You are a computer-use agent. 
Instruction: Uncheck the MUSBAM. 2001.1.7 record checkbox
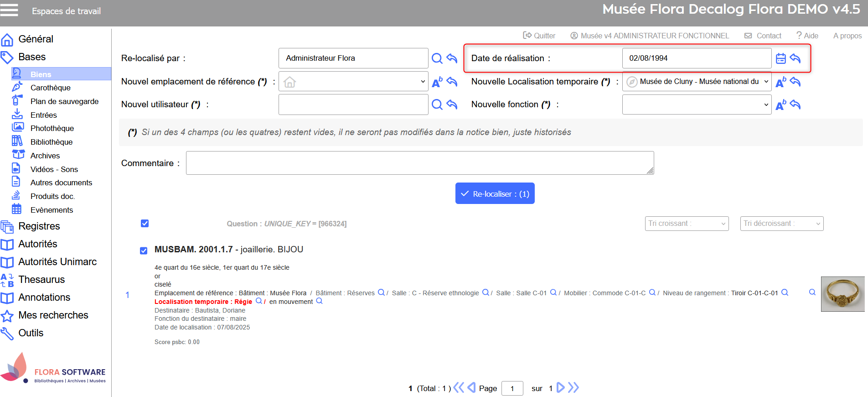[144, 251]
